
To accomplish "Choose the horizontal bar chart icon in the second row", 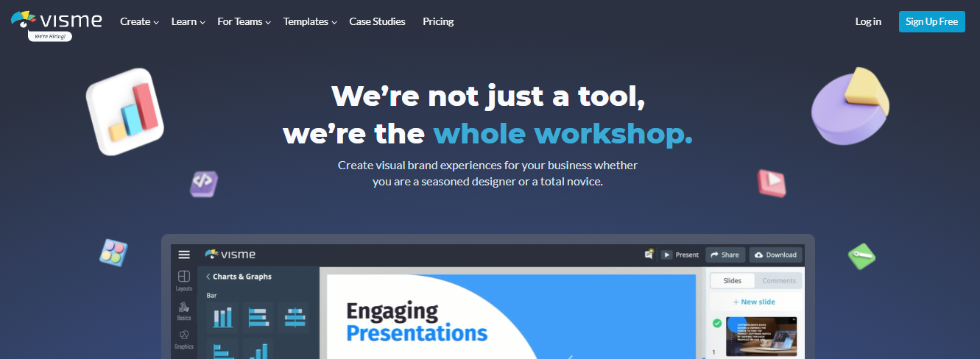I will 222,349.
